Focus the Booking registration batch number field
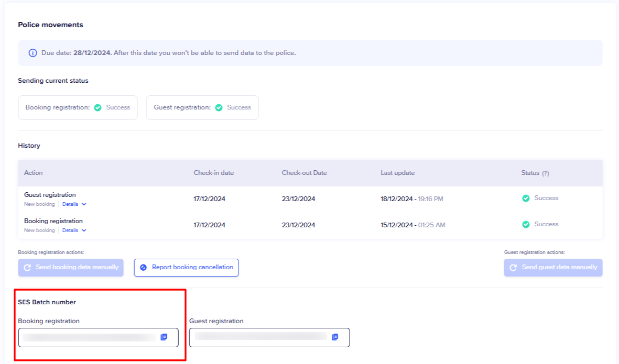619x364 pixels. coord(89,337)
